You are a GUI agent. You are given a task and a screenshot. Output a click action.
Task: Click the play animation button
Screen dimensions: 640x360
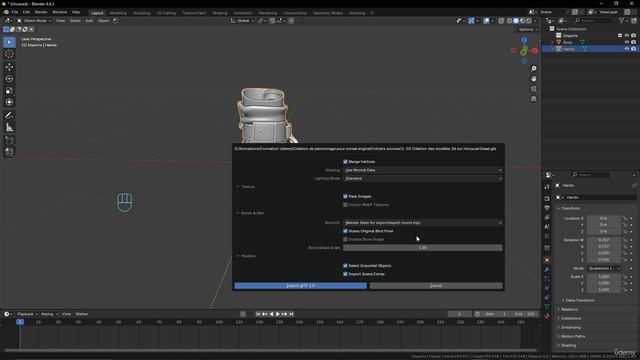[278, 314]
